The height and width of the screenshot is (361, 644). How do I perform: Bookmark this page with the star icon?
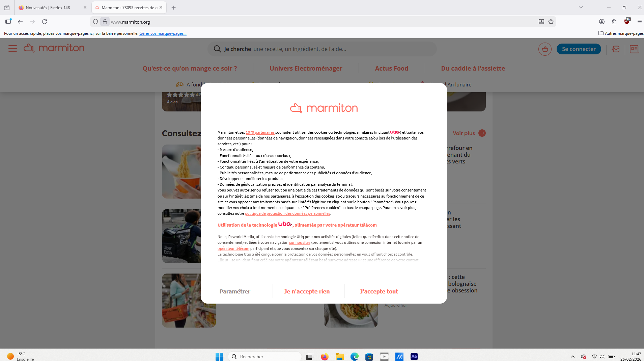pyautogui.click(x=551, y=22)
